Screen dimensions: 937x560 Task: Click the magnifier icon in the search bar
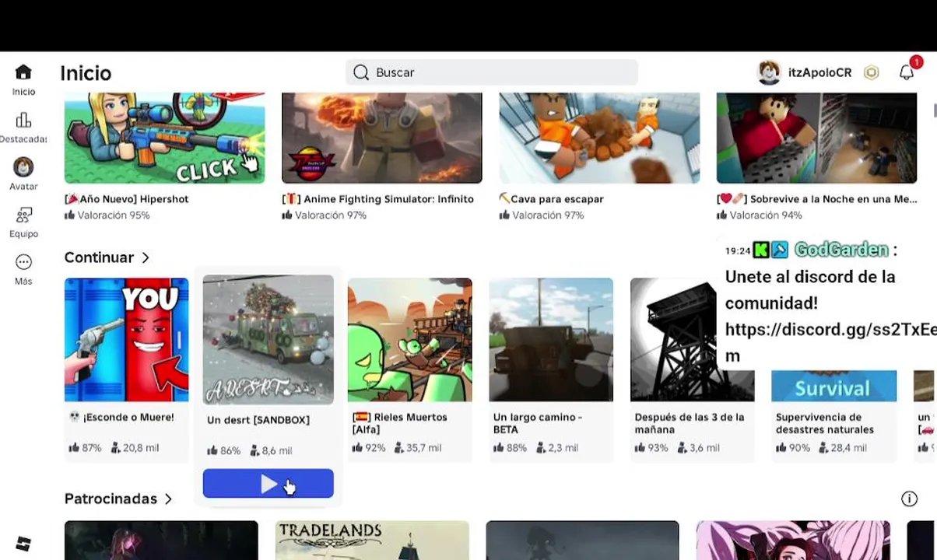360,72
